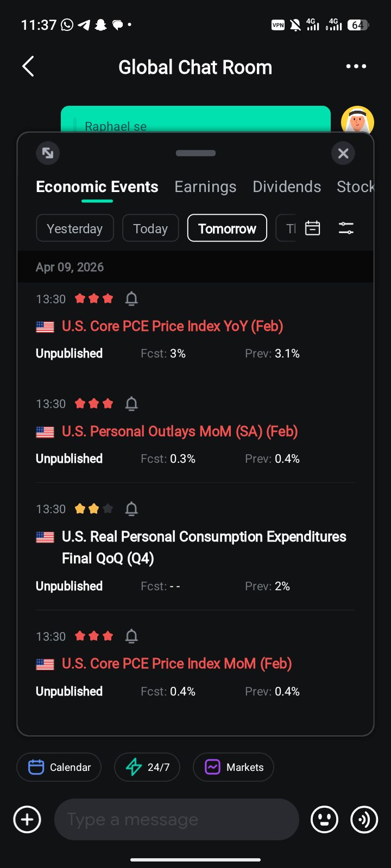Switch to the Dividends tab

[287, 187]
